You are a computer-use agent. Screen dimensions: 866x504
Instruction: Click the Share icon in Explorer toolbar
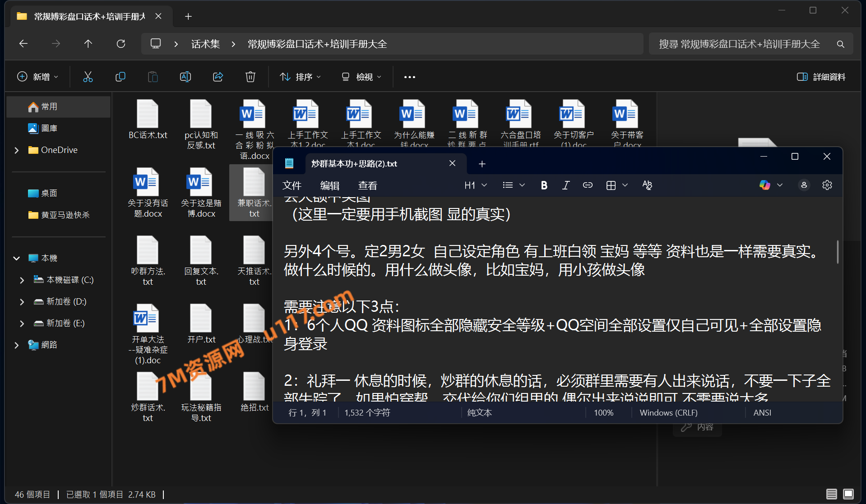point(218,77)
